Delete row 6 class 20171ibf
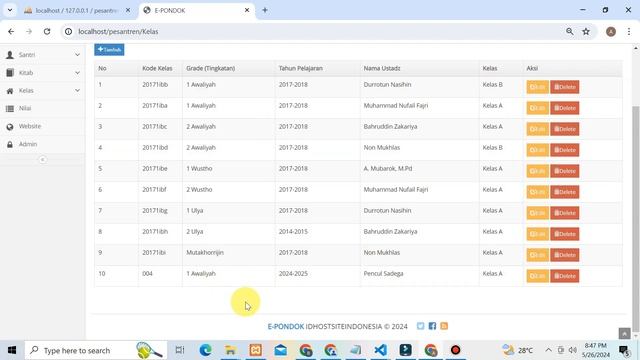The image size is (640, 360). (564, 192)
